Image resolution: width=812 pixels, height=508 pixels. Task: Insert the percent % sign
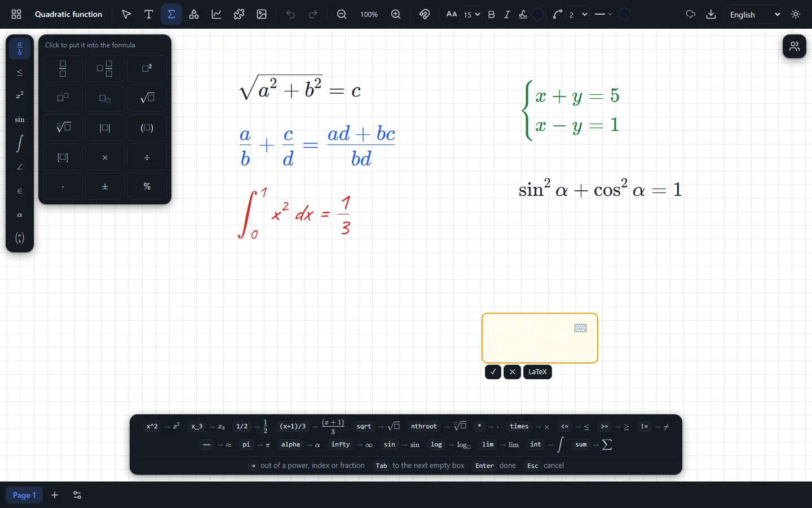point(147,187)
